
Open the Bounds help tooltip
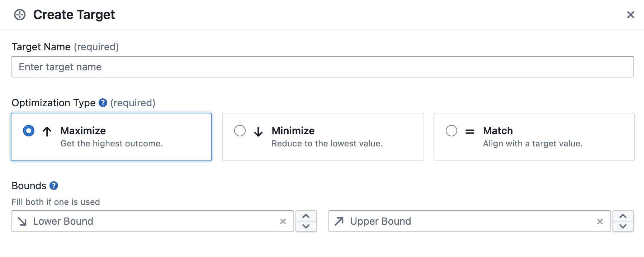(x=53, y=186)
